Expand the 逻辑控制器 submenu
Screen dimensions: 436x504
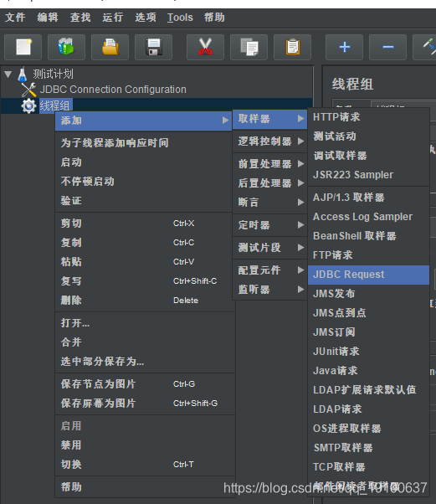(270, 141)
